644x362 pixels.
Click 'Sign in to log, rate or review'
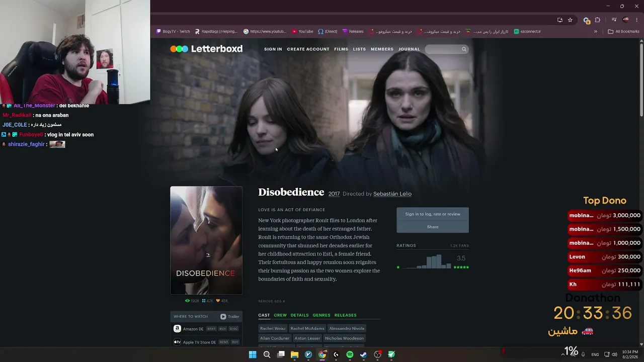point(433,214)
